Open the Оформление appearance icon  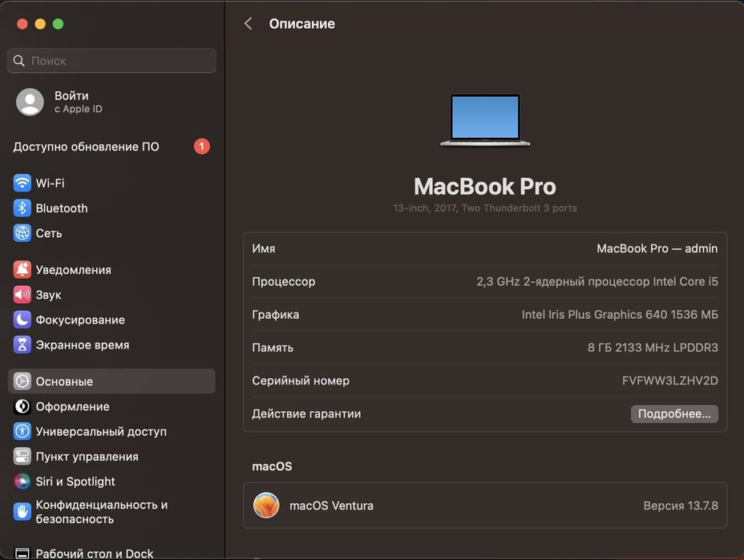coord(22,406)
